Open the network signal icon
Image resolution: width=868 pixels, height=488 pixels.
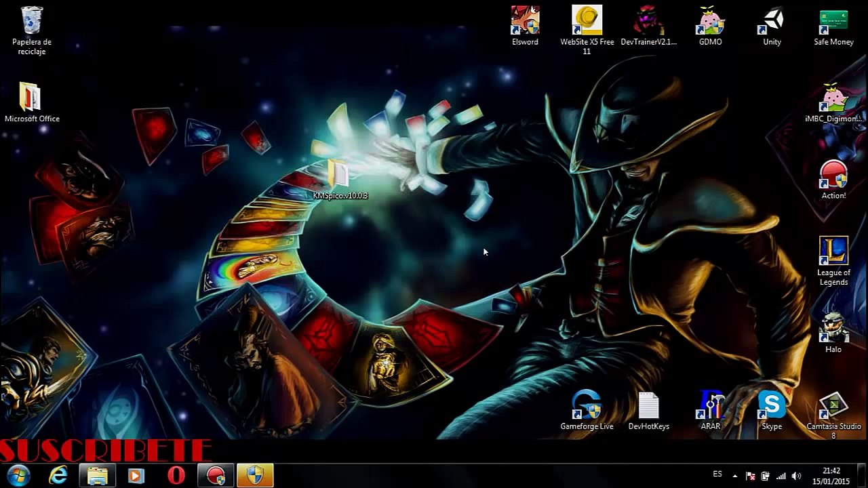tap(781, 476)
